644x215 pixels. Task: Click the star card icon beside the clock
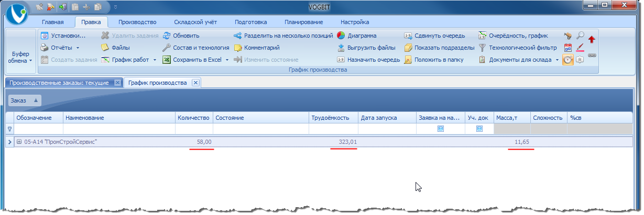pos(580,60)
